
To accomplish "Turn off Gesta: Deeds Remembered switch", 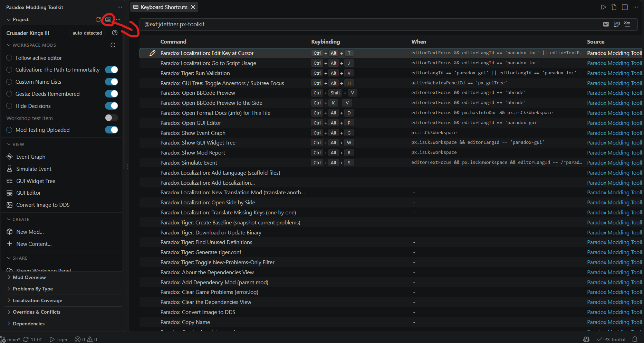I will click(112, 94).
